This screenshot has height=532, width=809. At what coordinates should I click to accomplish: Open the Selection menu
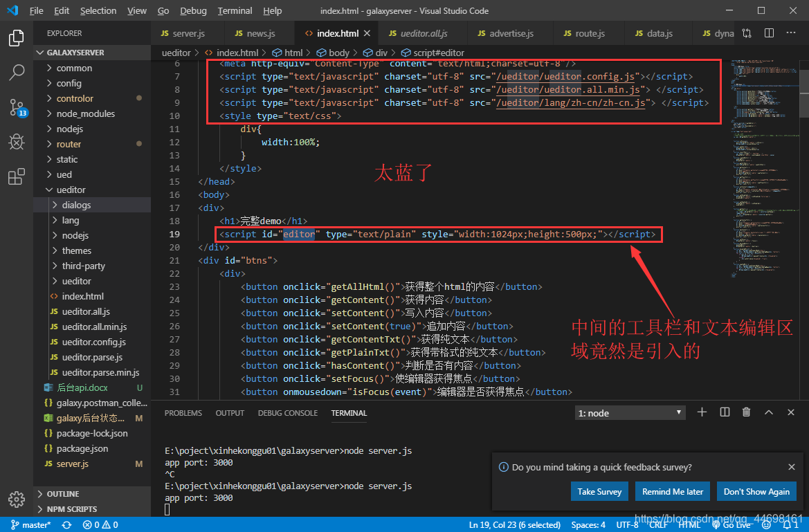coord(98,10)
